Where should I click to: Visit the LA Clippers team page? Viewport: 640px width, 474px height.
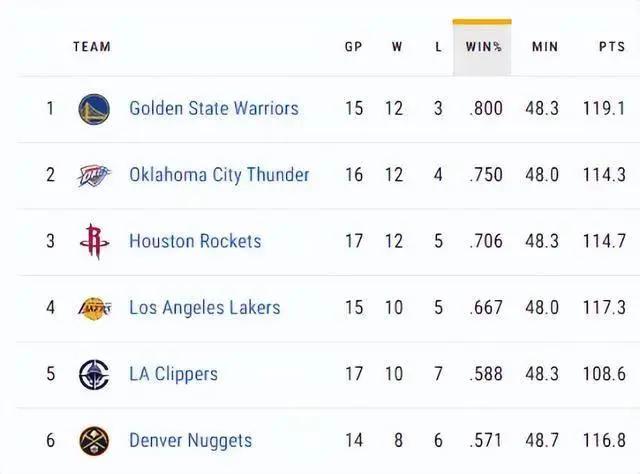click(173, 375)
